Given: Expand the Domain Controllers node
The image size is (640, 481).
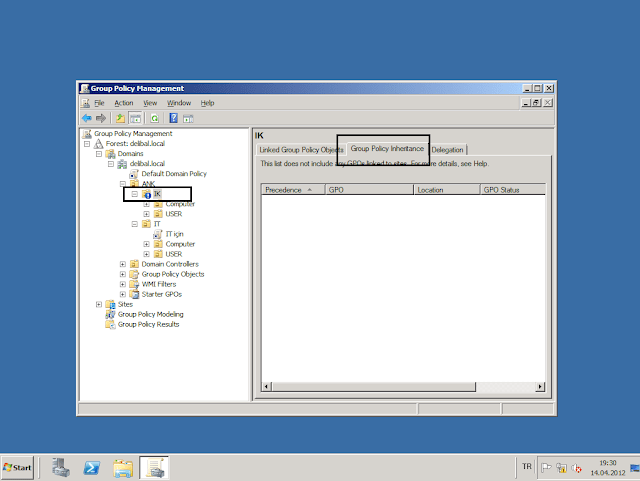Looking at the screenshot, I should (123, 264).
